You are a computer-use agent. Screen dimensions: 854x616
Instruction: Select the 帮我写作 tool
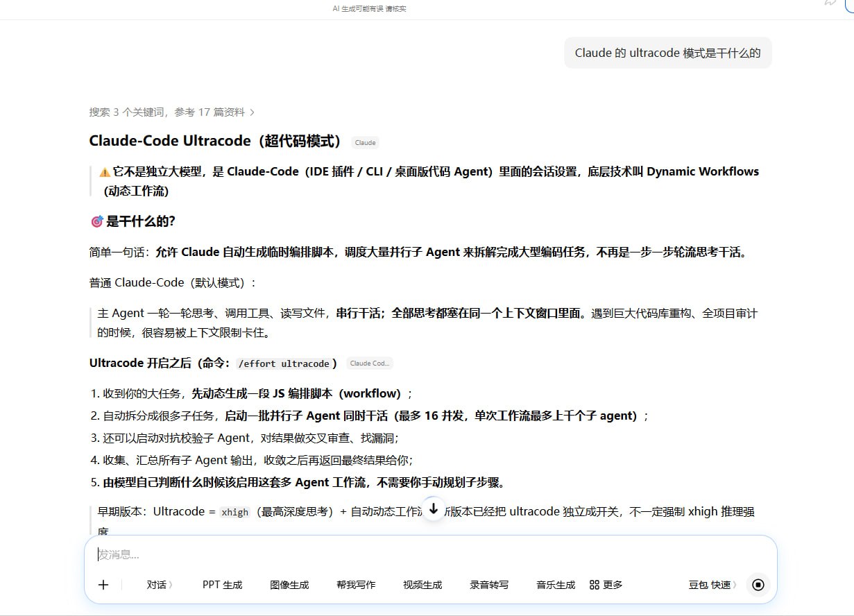356,585
